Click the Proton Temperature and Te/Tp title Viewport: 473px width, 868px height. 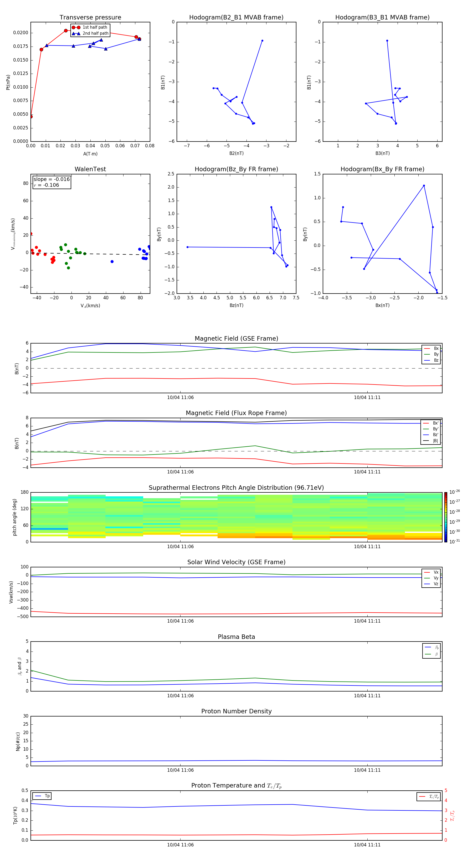click(236, 786)
